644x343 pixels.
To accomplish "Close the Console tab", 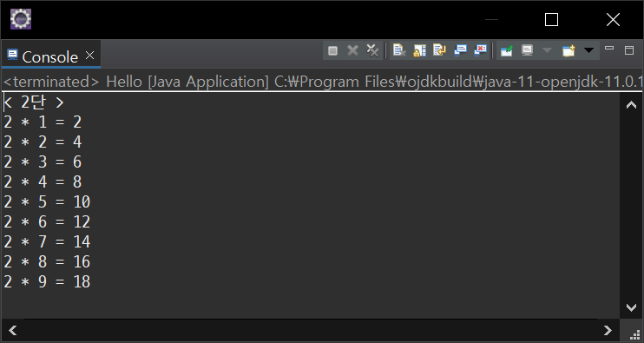I will pos(90,55).
